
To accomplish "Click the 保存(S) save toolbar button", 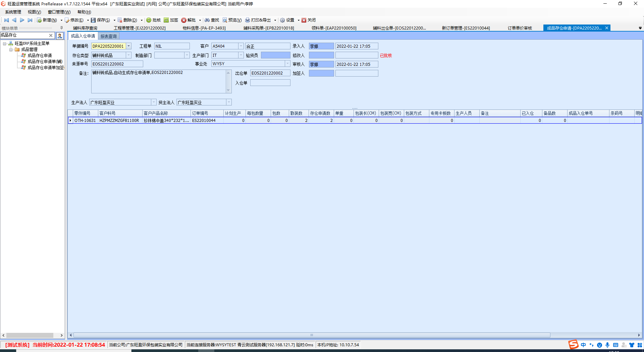I will point(101,20).
